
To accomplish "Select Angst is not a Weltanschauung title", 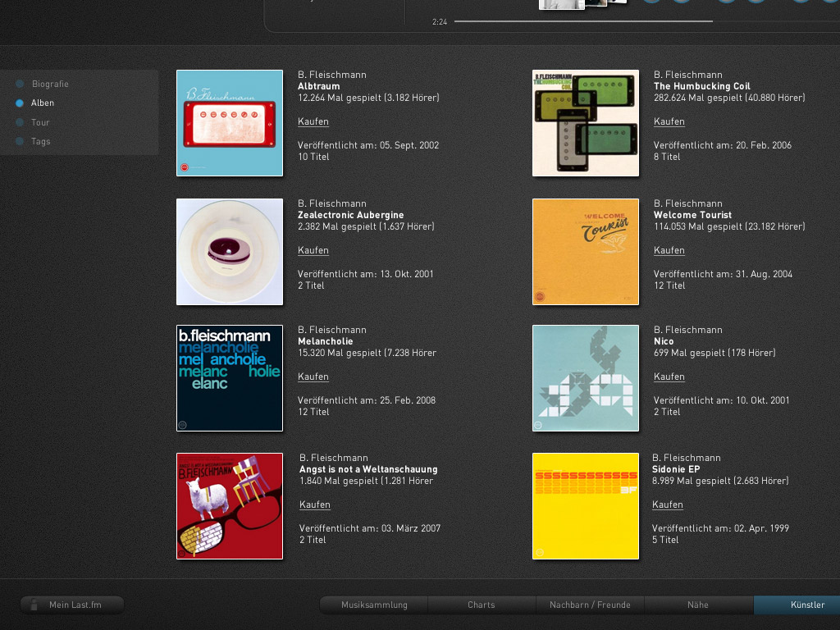I will [368, 469].
